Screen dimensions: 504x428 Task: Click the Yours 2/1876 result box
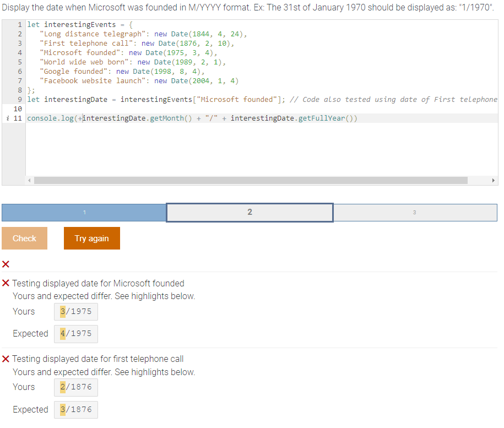pos(75,387)
